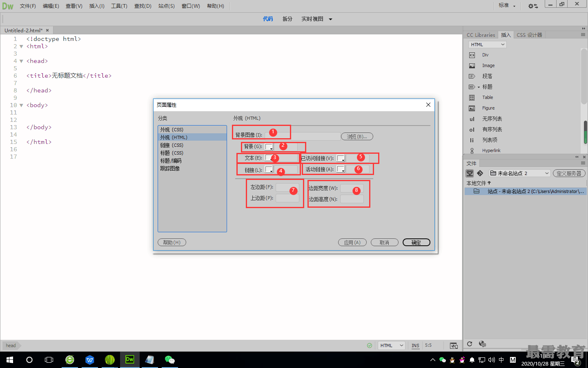This screenshot has width=588, height=368.
Task: Open WeChat from the taskbar
Action: click(169, 360)
